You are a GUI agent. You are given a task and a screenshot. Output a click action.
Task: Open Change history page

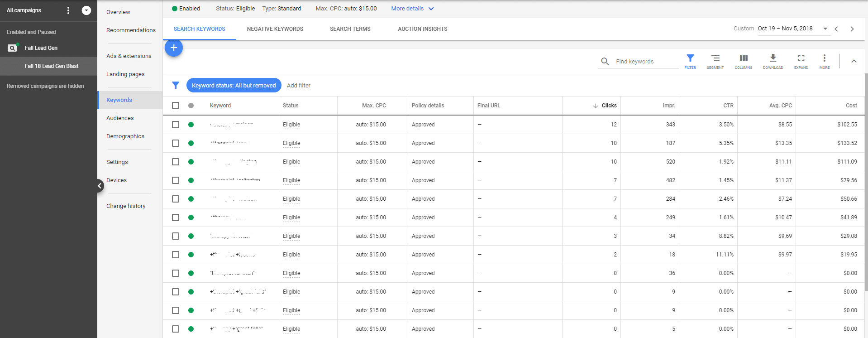coord(126,206)
